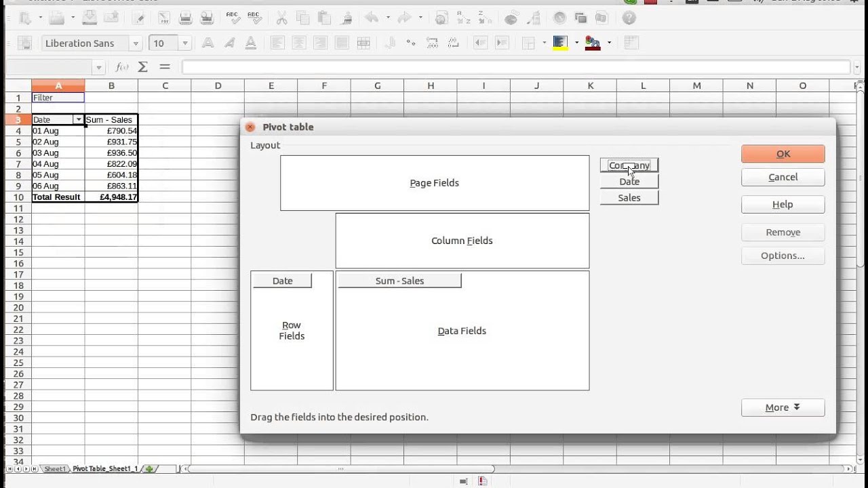Open the Font Size dropdown arrow
868x488 pixels.
click(185, 43)
